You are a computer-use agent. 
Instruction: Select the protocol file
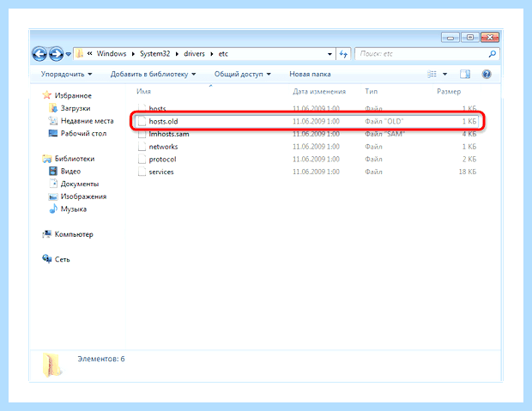pos(307,160)
